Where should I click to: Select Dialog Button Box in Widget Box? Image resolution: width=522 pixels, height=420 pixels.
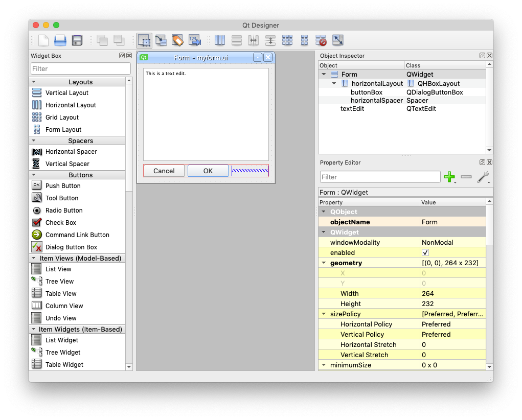[x=71, y=247]
